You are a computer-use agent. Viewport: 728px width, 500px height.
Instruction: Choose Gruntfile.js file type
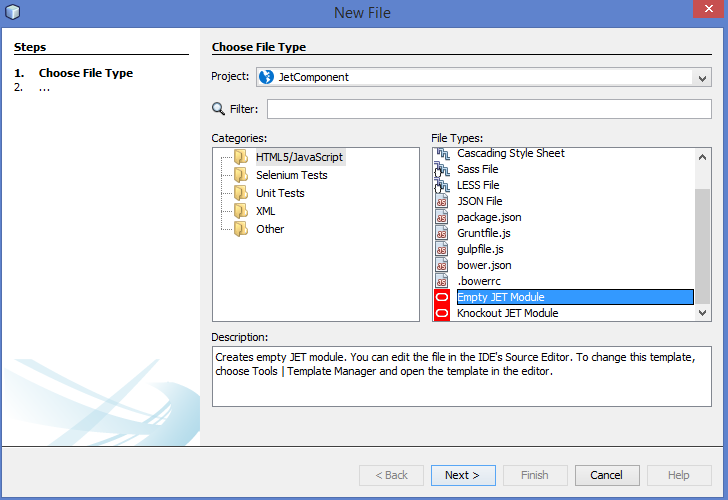coord(483,233)
